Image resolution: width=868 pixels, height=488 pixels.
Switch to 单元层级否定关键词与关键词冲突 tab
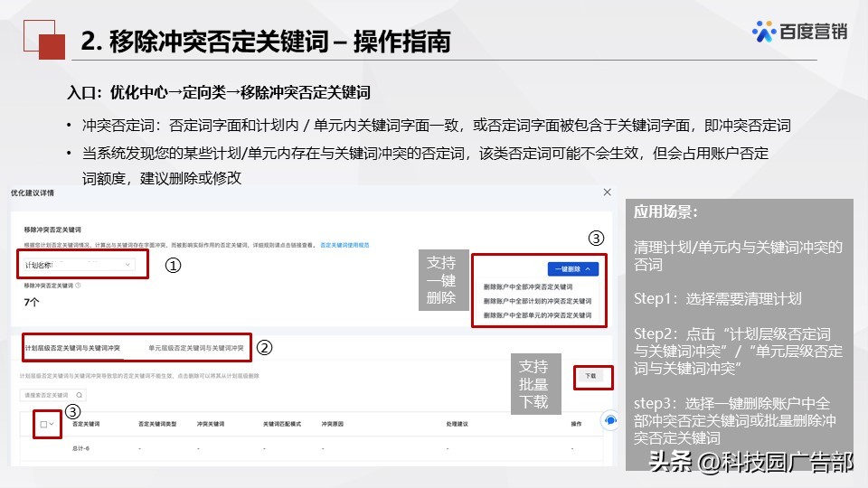[196, 348]
